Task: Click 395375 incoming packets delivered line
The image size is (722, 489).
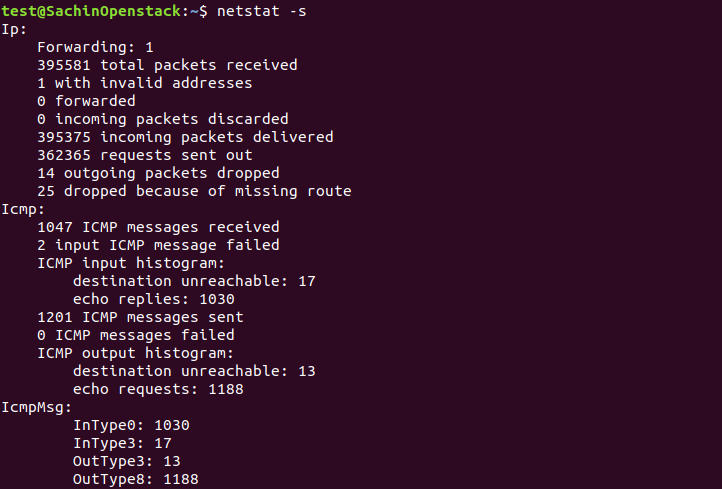Action: click(x=185, y=137)
